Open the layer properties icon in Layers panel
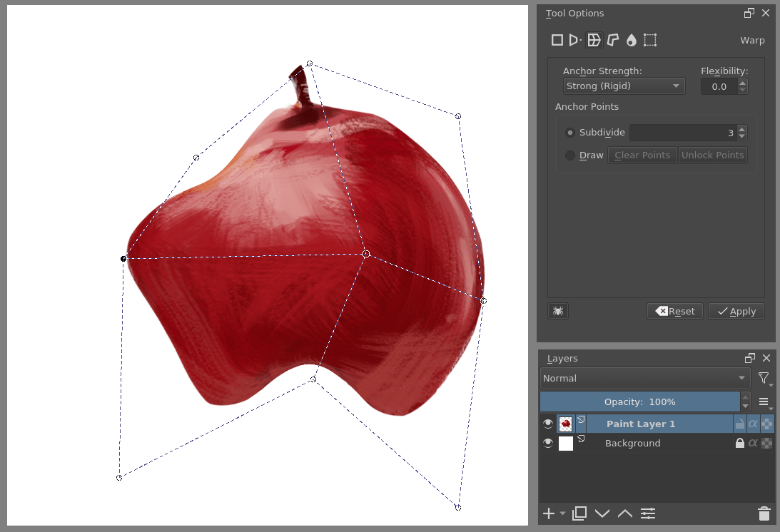The width and height of the screenshot is (780, 532). (648, 513)
